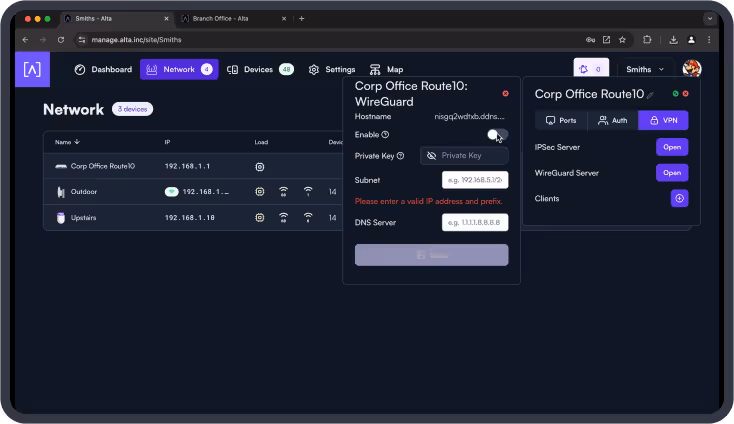Expand the browser tab search dropdown
Screen dimensions: 734x424
point(710,19)
